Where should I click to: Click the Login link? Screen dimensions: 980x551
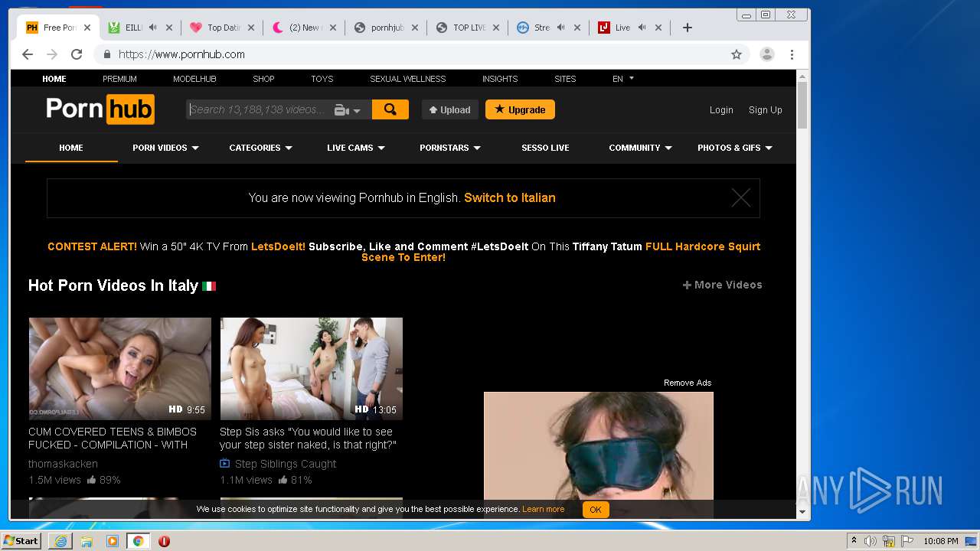(721, 110)
